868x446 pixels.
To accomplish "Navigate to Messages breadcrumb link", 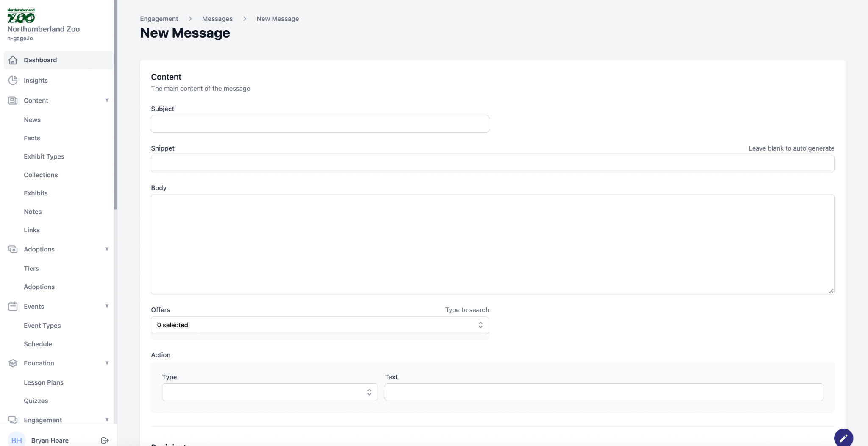I will (x=217, y=19).
